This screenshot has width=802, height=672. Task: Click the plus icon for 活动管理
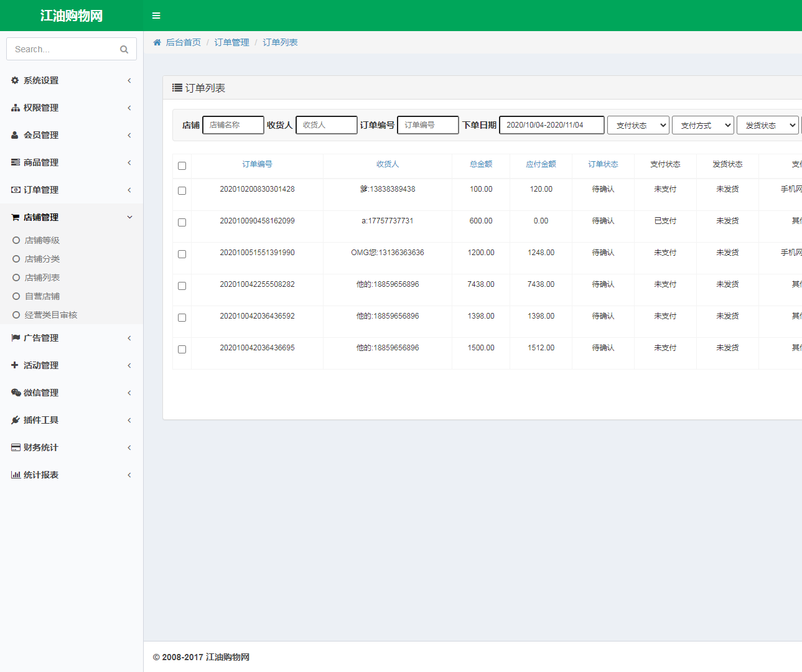click(x=15, y=365)
